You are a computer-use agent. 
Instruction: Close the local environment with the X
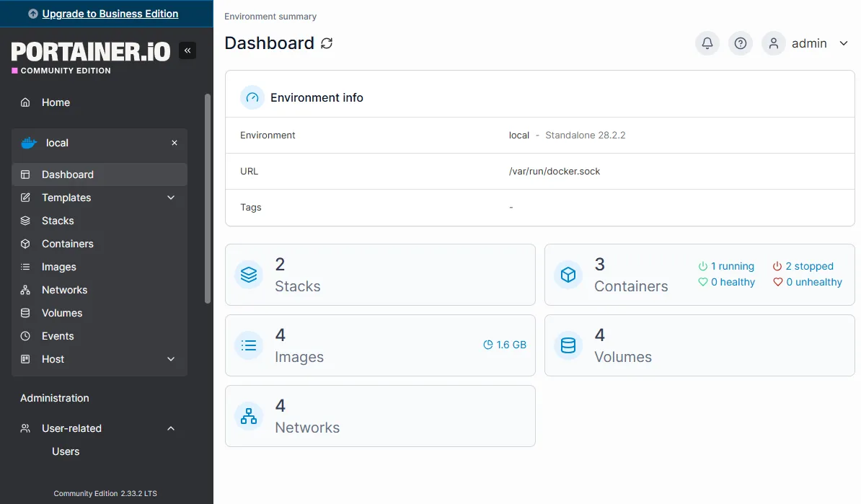coord(174,143)
